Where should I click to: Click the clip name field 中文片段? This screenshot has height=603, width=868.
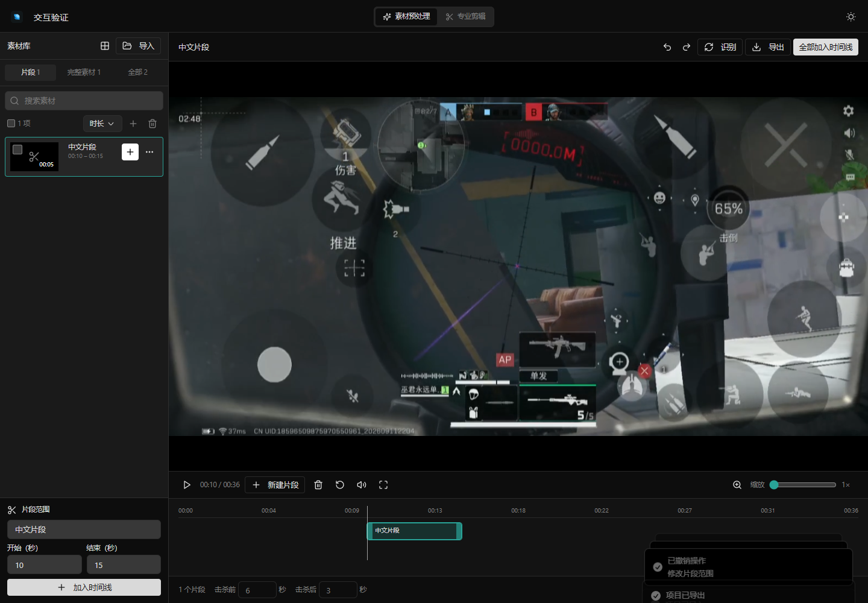coord(84,529)
